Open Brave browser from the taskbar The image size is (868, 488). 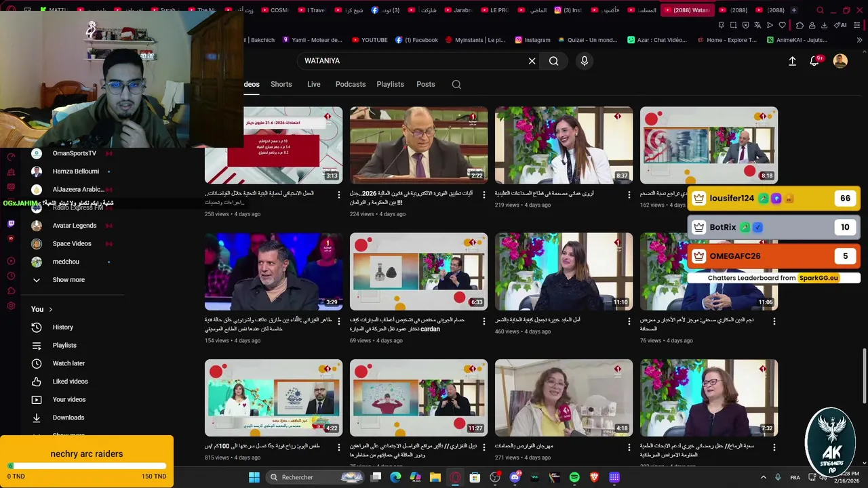[x=595, y=477]
